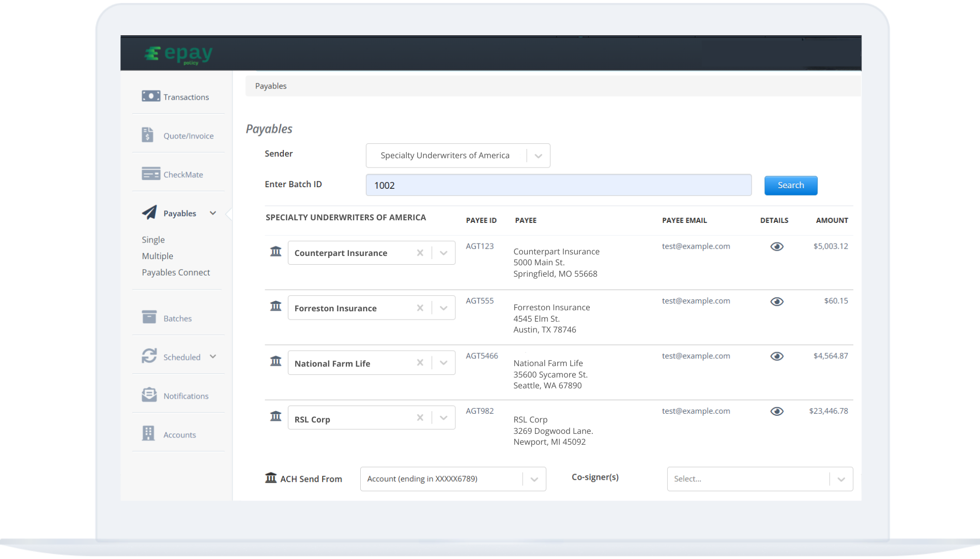
Task: Open Notifications via its inbox icon
Action: pos(149,395)
